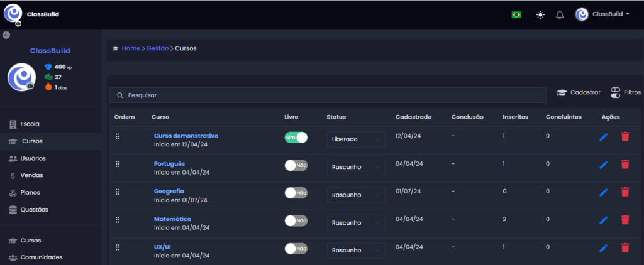Screen dimensions: 644x265
Task: Open UX/UI course link
Action: click(x=162, y=247)
